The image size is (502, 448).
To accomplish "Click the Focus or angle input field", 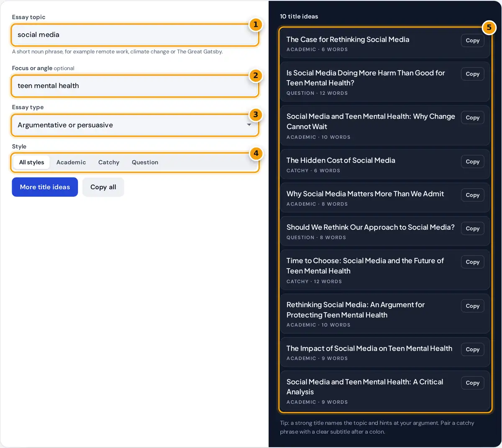I will click(x=135, y=86).
